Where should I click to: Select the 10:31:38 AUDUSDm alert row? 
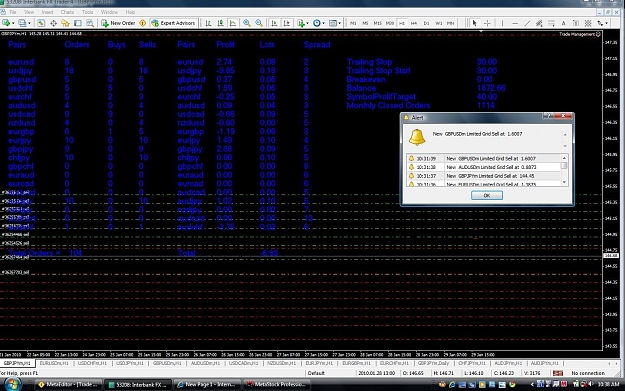click(483, 167)
